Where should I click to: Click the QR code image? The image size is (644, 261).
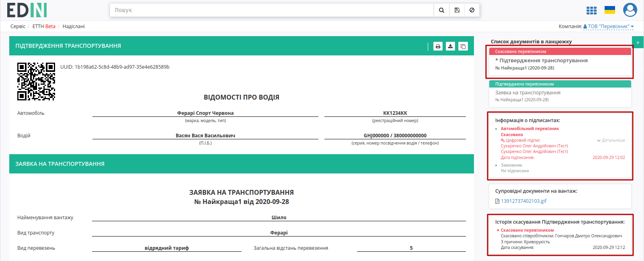click(x=36, y=81)
